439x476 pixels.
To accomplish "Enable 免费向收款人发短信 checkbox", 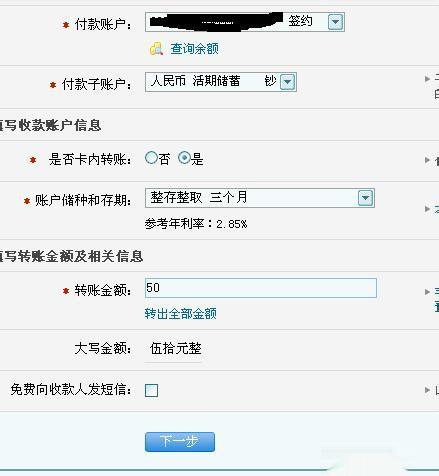I will tap(151, 390).
